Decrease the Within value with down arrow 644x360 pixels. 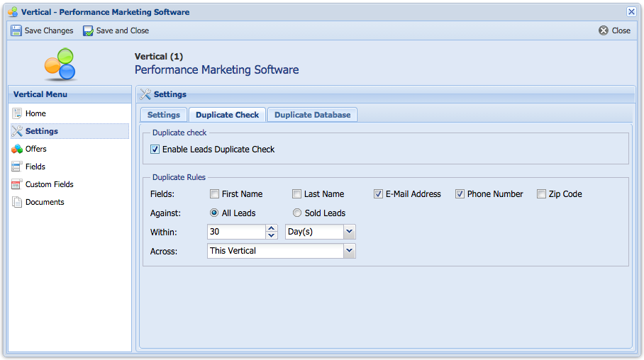click(x=272, y=235)
